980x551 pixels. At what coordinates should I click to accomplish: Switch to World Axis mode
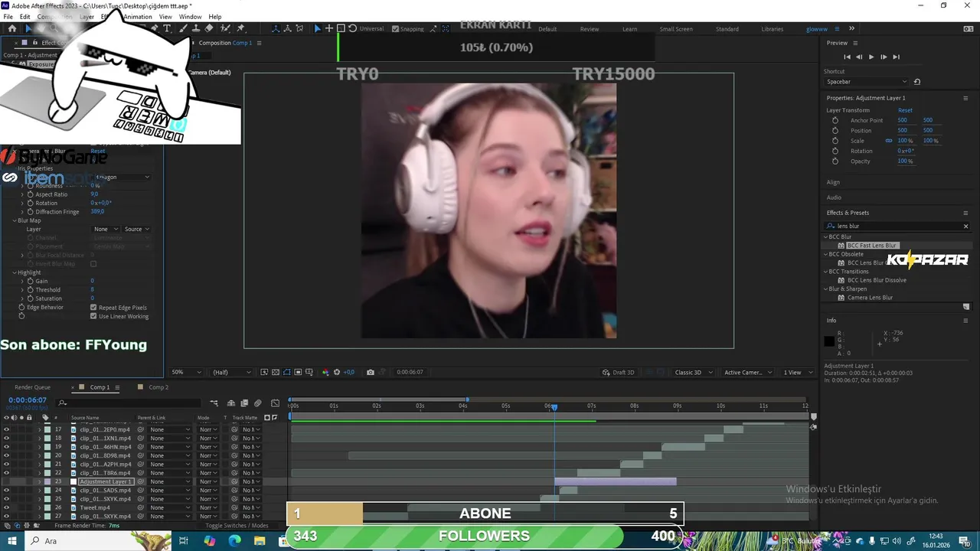[x=286, y=28]
